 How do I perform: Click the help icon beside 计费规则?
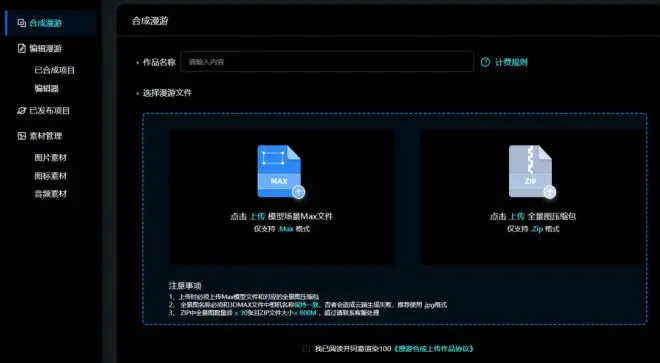pos(485,62)
